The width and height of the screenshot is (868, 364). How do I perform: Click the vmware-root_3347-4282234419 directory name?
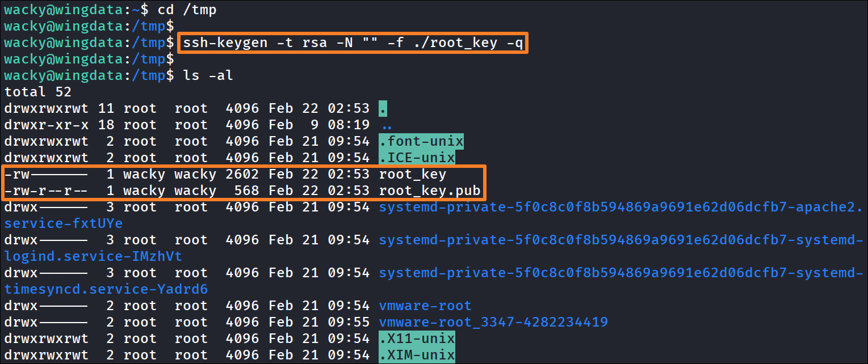point(493,323)
